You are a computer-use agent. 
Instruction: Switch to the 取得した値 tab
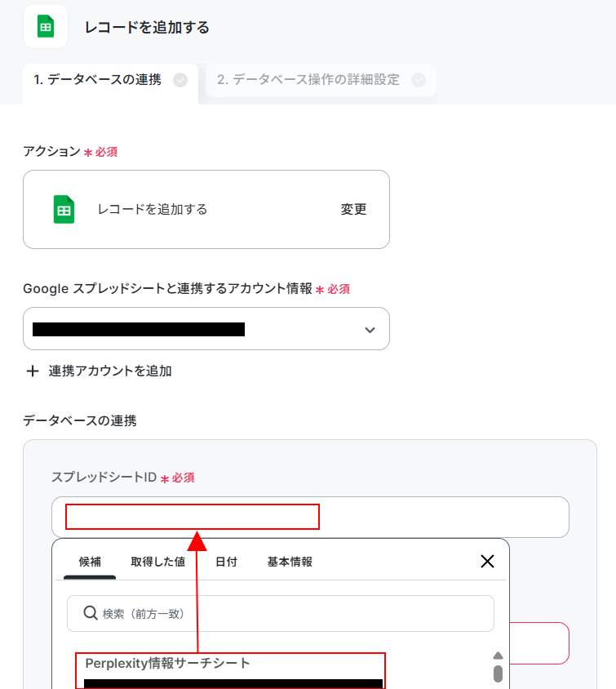(158, 562)
